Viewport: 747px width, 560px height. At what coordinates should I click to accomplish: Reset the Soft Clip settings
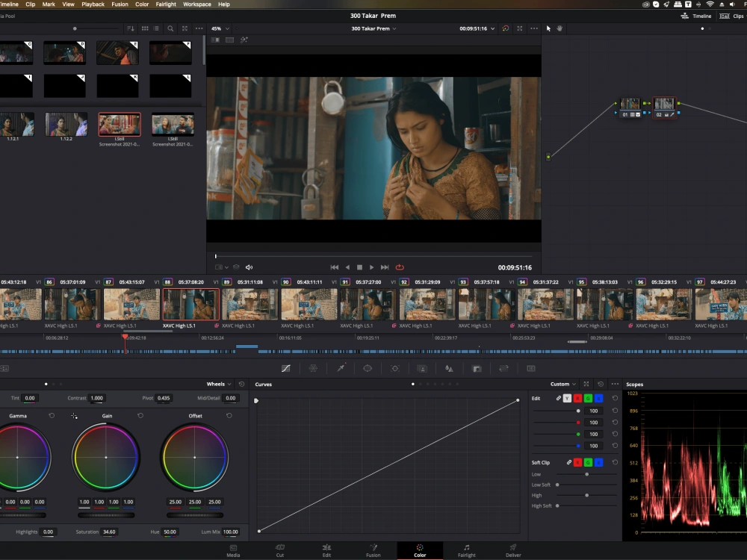click(615, 462)
